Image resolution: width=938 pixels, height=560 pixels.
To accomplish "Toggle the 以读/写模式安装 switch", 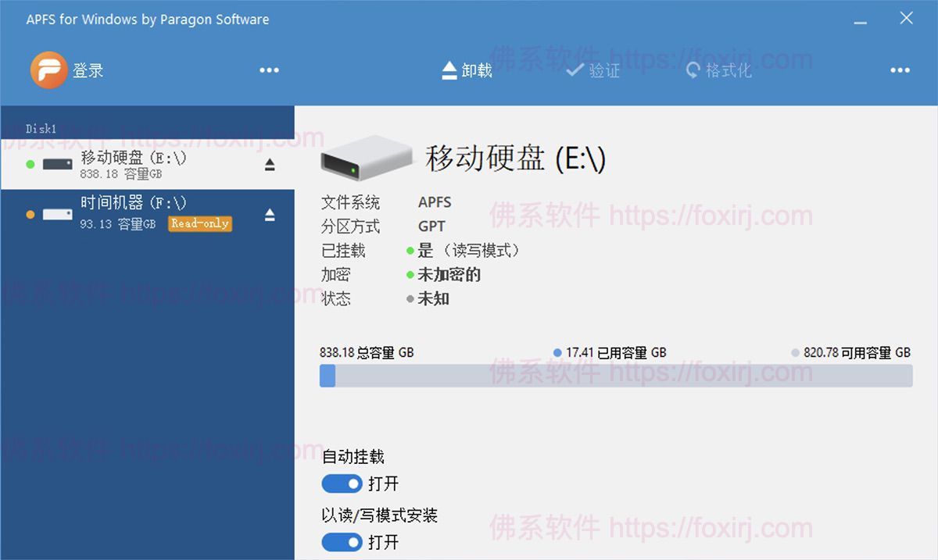I will pyautogui.click(x=342, y=542).
